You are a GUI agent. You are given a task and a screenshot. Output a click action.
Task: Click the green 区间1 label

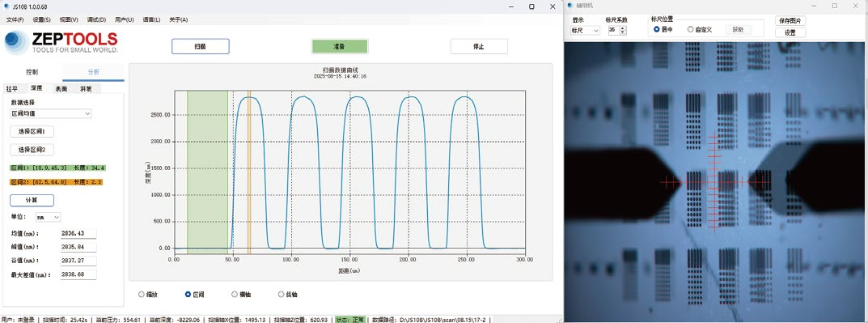pos(57,168)
